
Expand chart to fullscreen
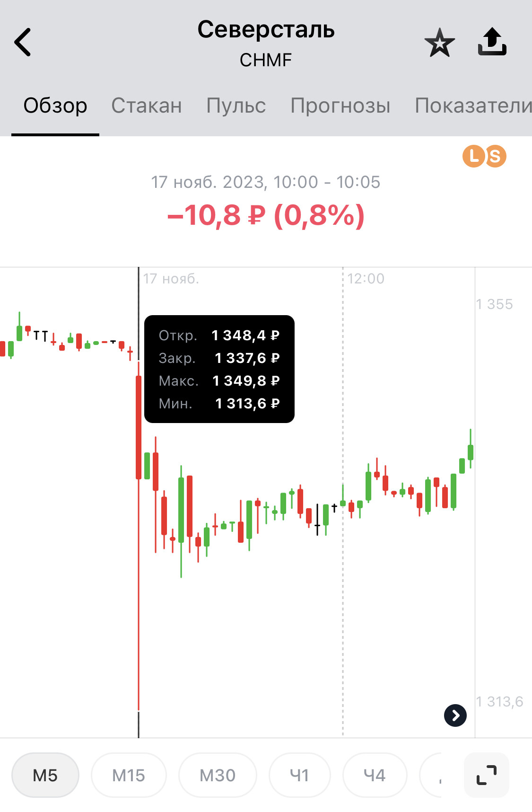point(487,775)
